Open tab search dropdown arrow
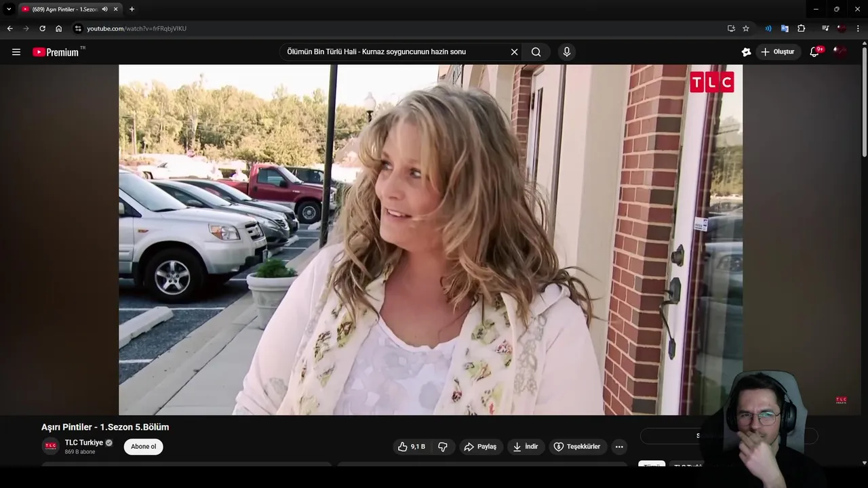Screen dimensions: 868x488 click(x=9, y=9)
